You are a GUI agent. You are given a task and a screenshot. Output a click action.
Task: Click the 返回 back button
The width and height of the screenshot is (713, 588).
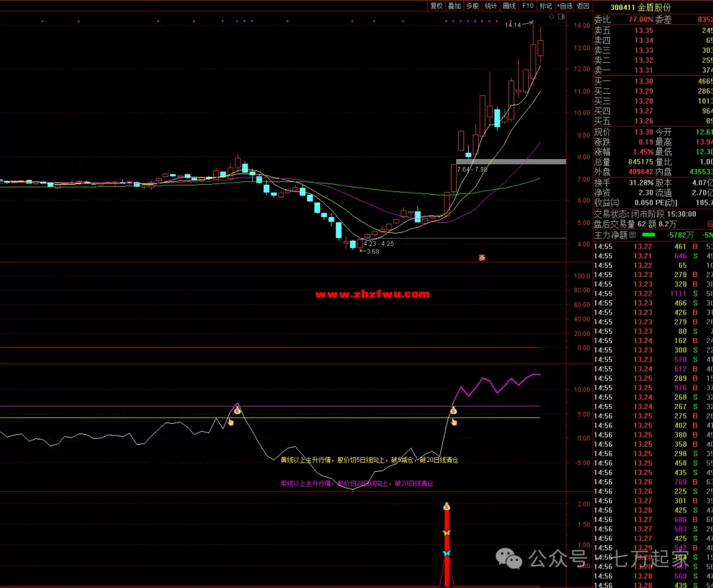(583, 6)
